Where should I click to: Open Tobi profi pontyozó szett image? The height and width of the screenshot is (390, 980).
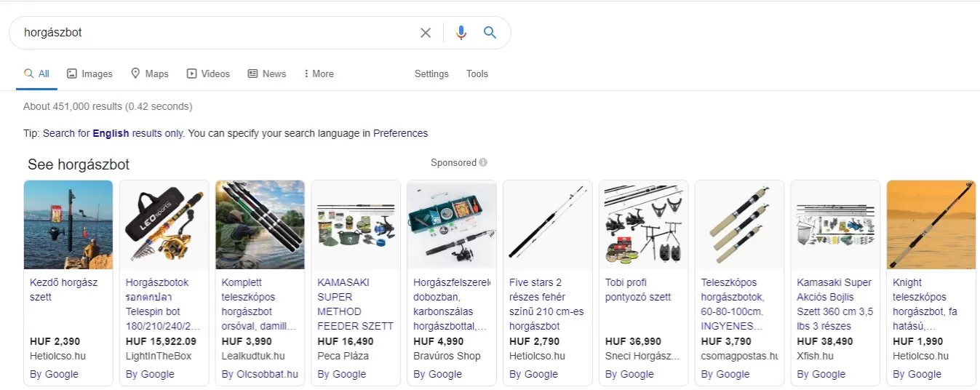coord(644,225)
